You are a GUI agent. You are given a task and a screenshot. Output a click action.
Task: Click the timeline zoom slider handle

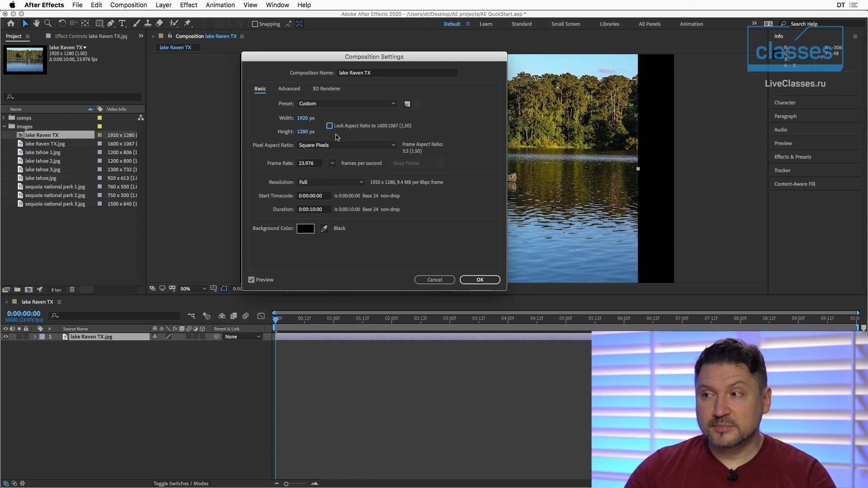(x=286, y=484)
